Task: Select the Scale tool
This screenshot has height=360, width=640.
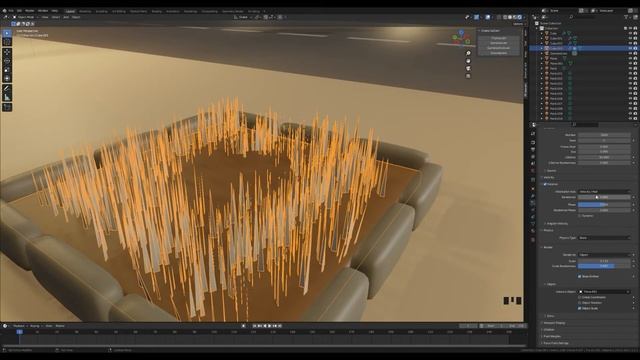Action: (7, 69)
